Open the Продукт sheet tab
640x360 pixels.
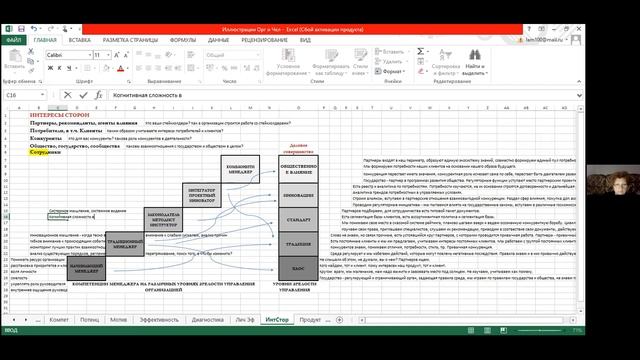coord(310,320)
